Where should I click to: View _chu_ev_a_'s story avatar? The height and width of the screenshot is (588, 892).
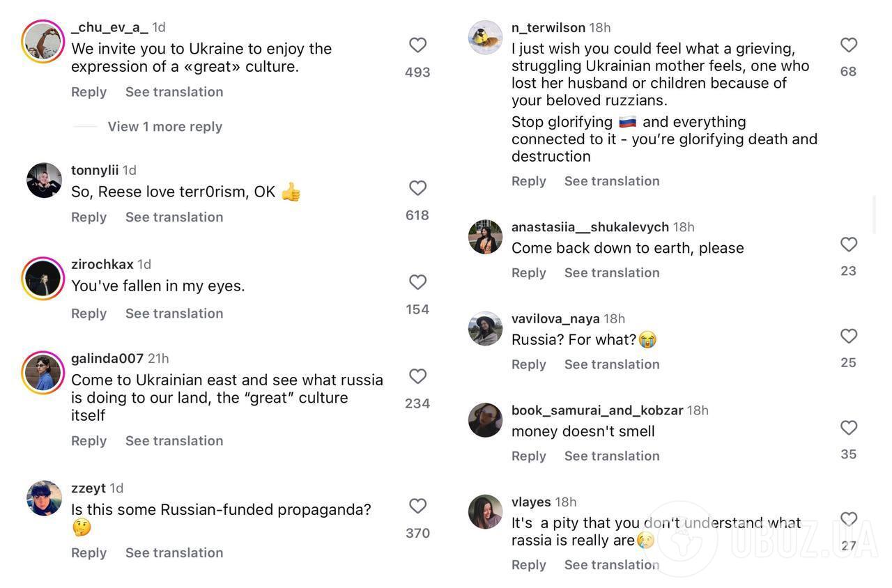point(43,42)
